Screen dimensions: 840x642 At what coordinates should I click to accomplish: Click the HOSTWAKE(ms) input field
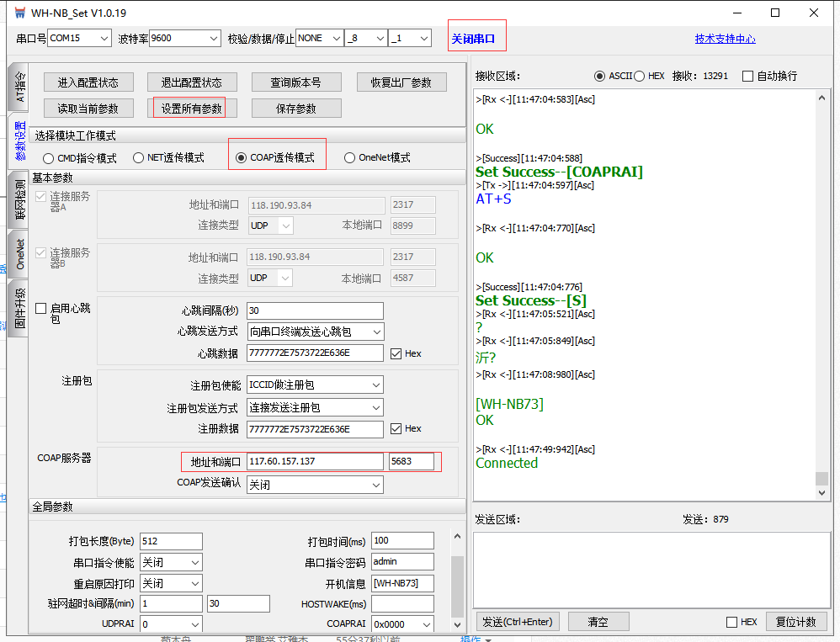[x=402, y=604]
